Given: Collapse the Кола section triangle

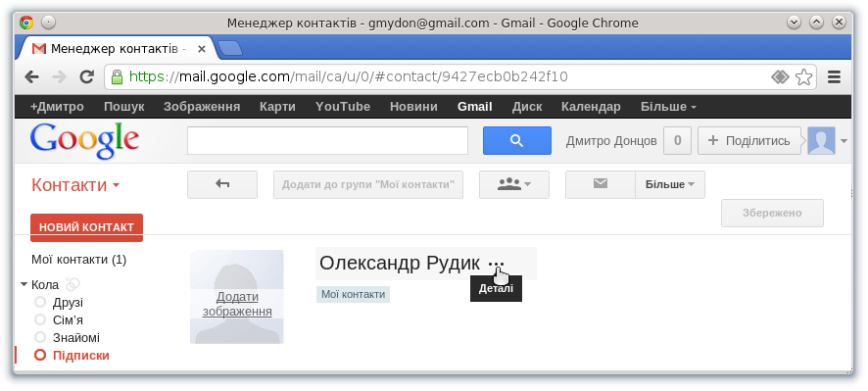Looking at the screenshot, I should pyautogui.click(x=24, y=284).
